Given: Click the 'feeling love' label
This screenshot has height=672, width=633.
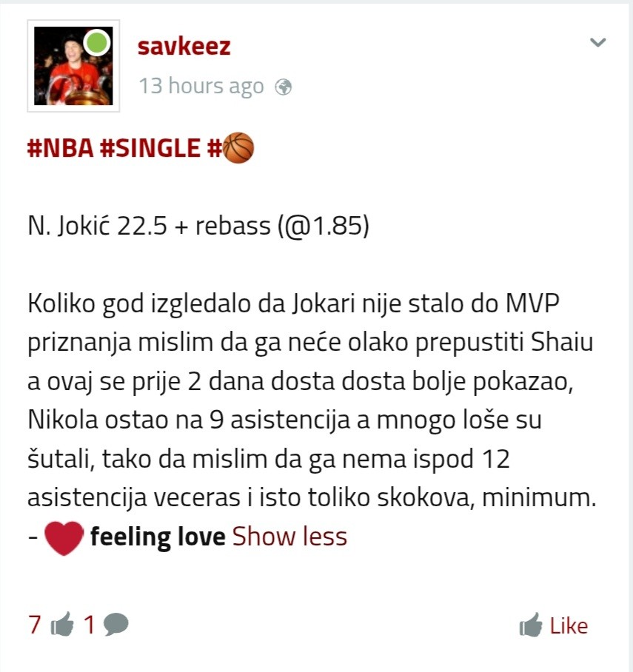Looking at the screenshot, I should (x=158, y=537).
